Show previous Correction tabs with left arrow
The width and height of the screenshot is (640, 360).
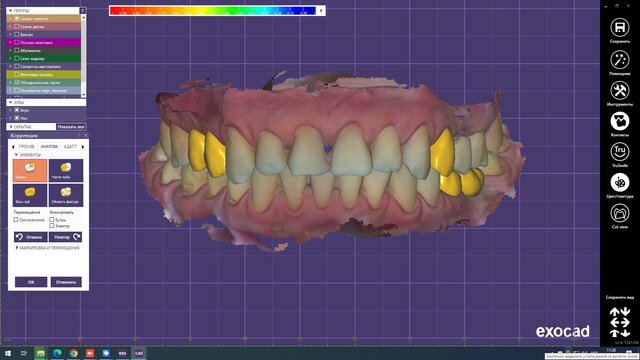tap(13, 147)
